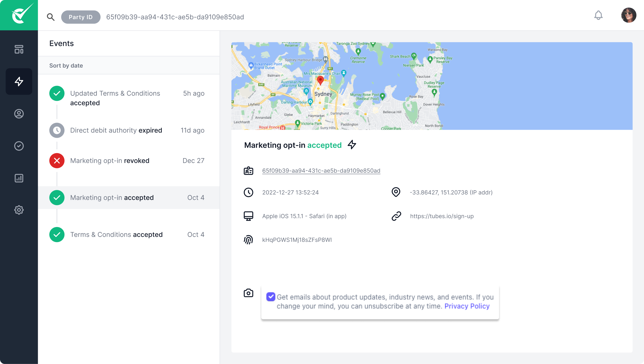Click the Approvals checkmark icon
The image size is (644, 364).
point(19,146)
